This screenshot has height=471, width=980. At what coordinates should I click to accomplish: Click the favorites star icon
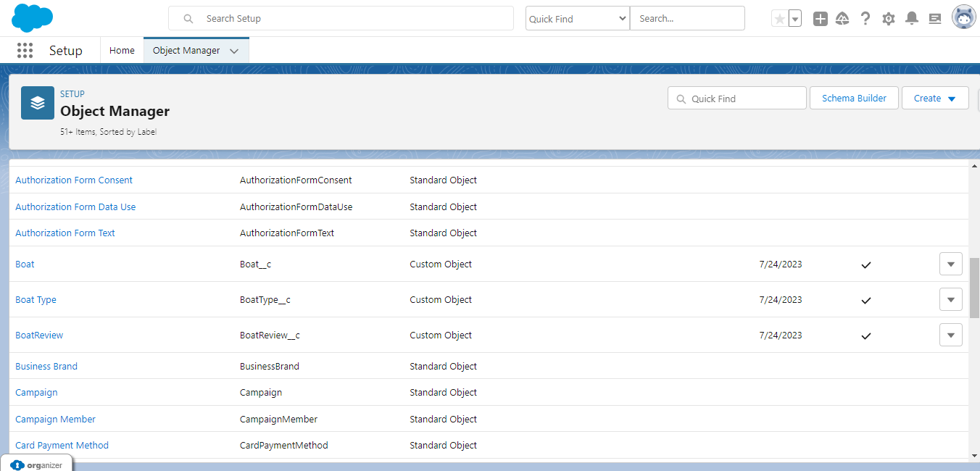pyautogui.click(x=779, y=19)
